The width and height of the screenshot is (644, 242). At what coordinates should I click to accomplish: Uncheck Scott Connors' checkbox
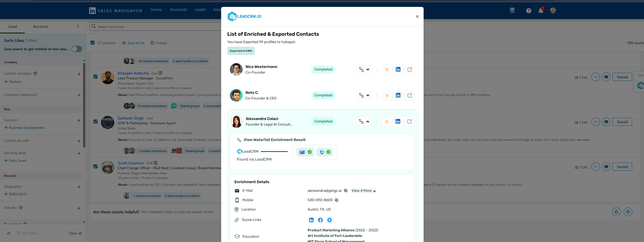95,166
